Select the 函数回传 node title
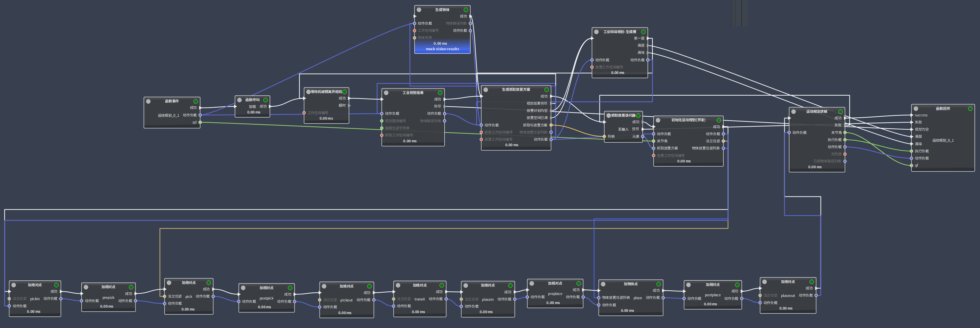Image resolution: width=980 pixels, height=328 pixels. pyautogui.click(x=943, y=109)
